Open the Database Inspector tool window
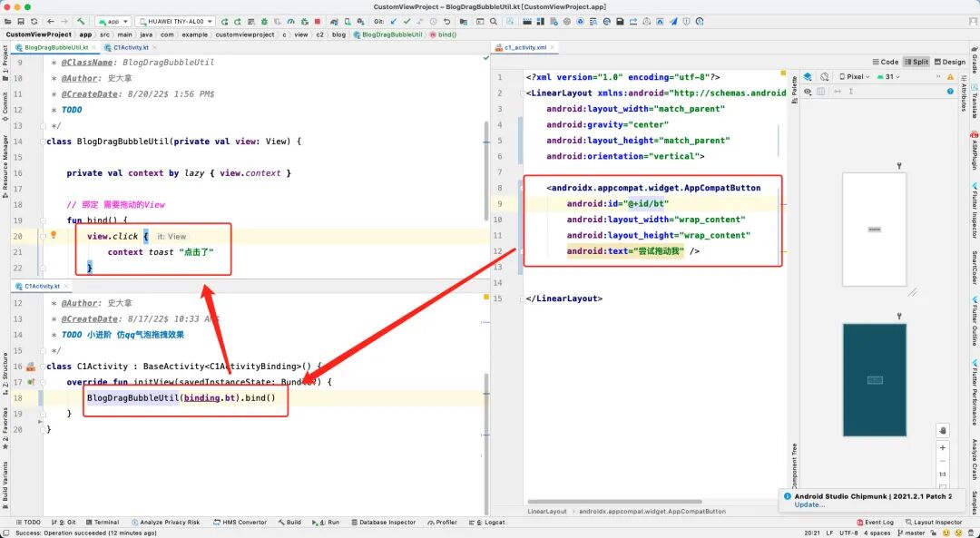The height and width of the screenshot is (538, 980). tap(383, 523)
